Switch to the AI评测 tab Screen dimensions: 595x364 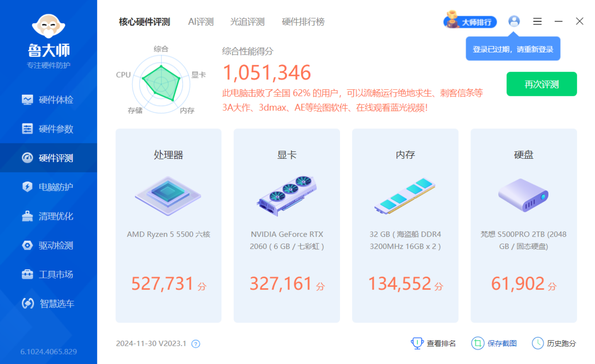coord(201,22)
